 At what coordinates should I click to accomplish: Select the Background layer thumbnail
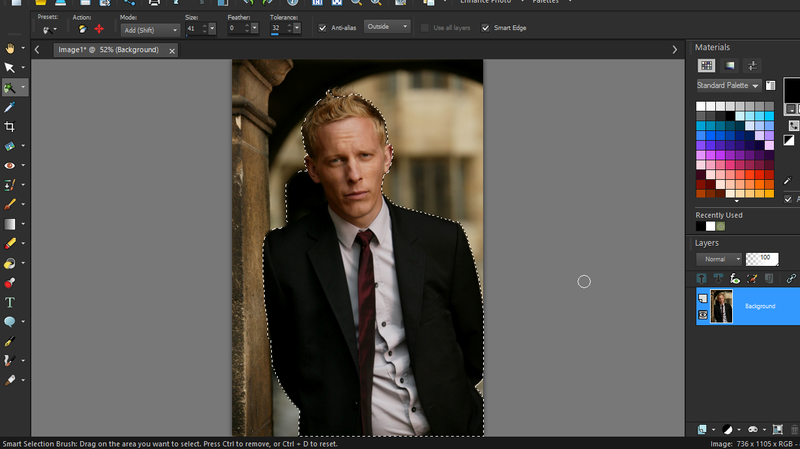tap(721, 306)
